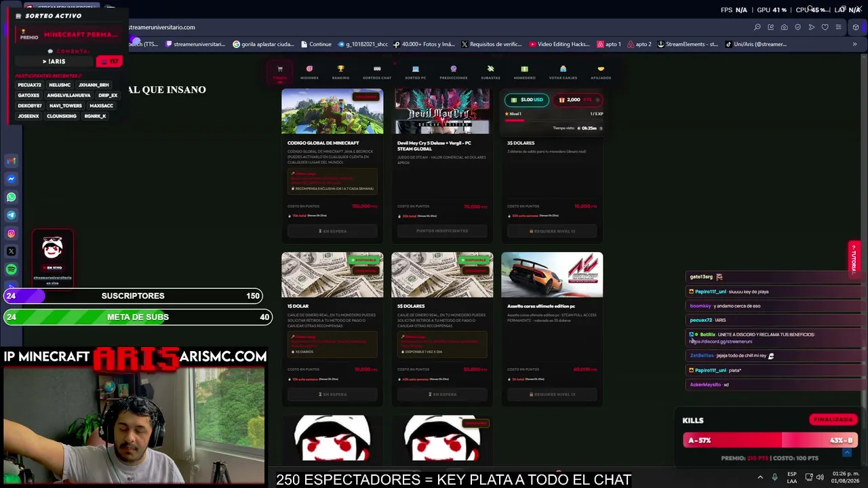The height and width of the screenshot is (488, 868).
Task: Open Telegram from the browser sidebar
Action: coord(11,215)
